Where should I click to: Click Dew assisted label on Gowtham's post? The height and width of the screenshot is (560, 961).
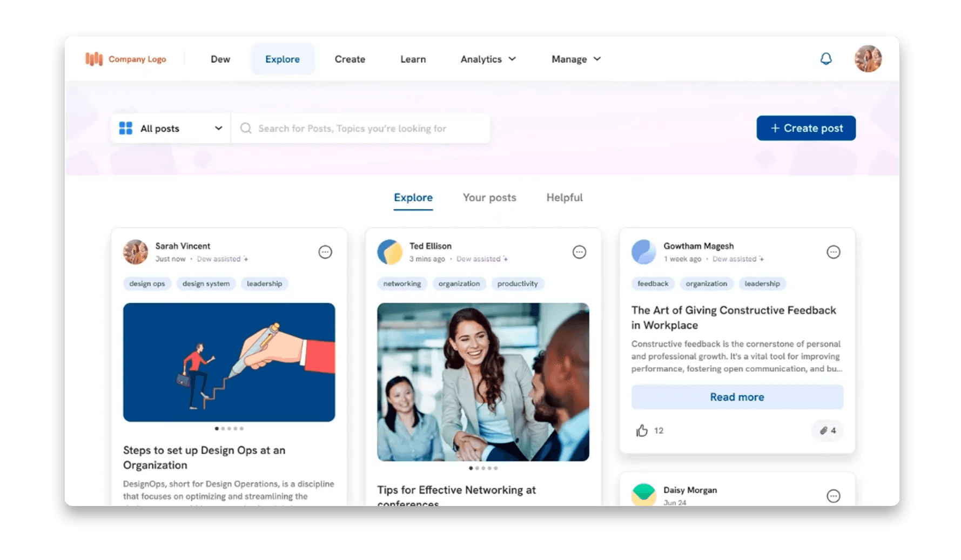point(738,259)
